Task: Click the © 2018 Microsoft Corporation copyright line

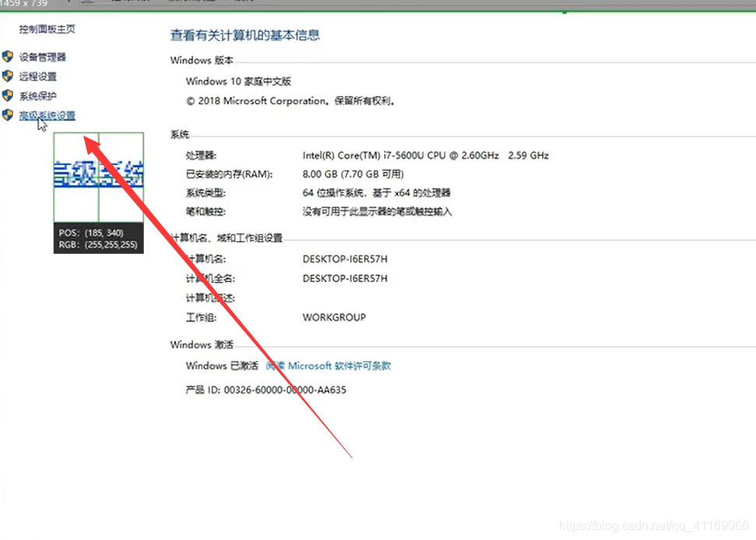Action: (290, 101)
